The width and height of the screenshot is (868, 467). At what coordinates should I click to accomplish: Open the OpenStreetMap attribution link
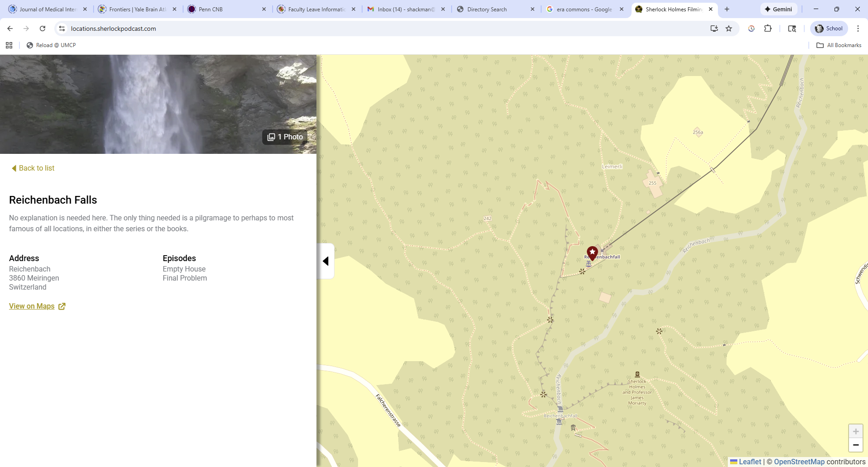tap(799, 462)
